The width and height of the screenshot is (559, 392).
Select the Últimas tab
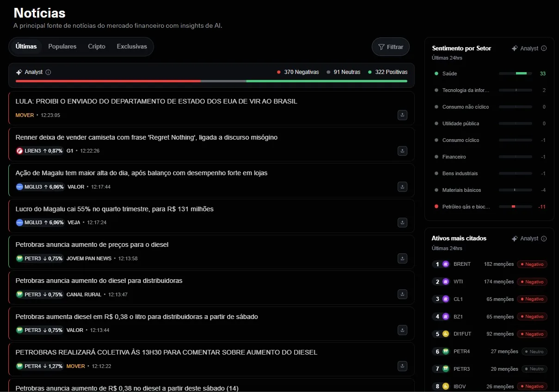[x=26, y=47]
